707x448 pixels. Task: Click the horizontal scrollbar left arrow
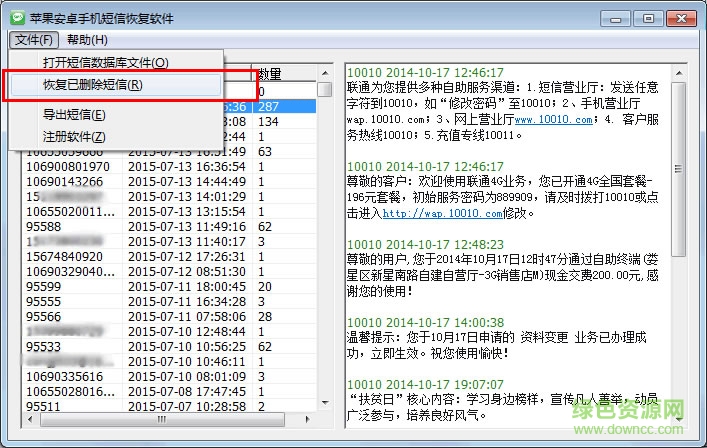[30, 420]
